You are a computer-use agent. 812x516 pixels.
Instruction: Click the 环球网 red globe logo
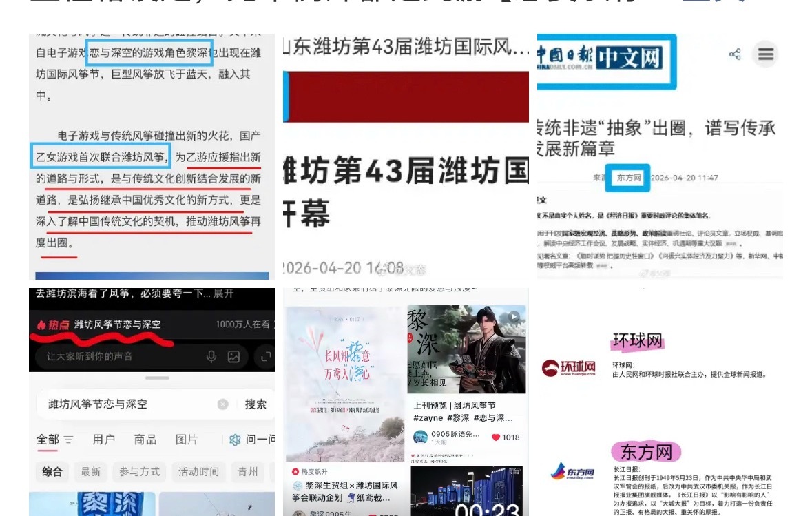(x=550, y=368)
